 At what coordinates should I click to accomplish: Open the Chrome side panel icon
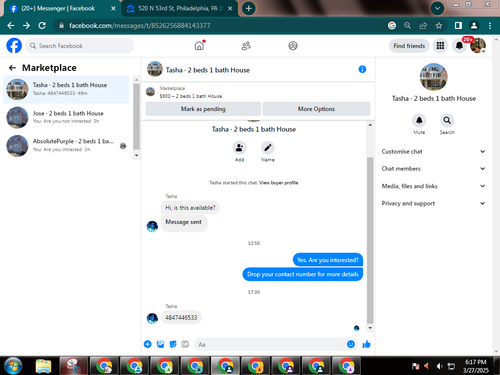tap(458, 25)
